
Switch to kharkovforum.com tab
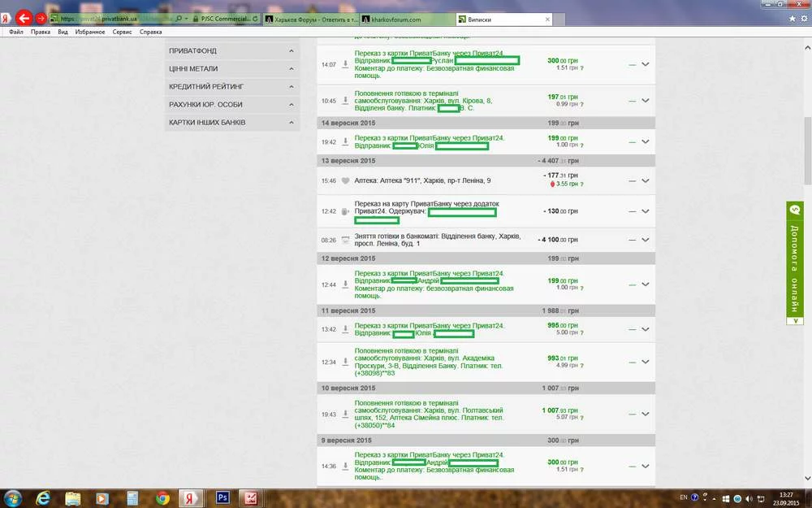407,20
